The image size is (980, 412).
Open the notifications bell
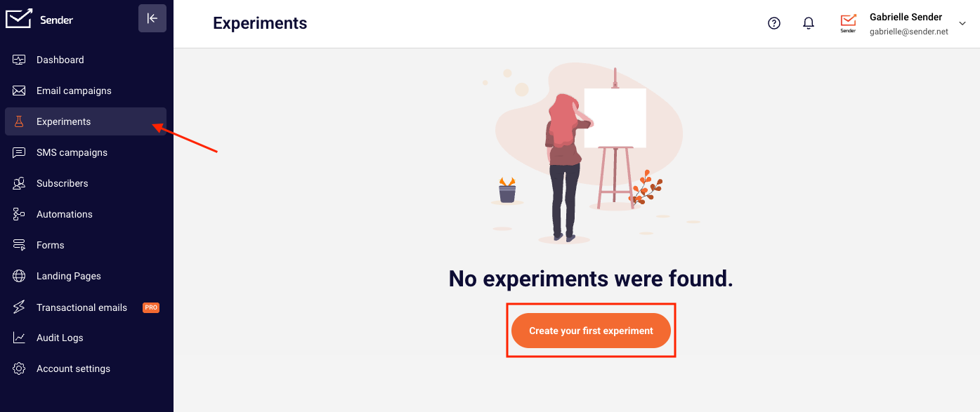(x=809, y=23)
